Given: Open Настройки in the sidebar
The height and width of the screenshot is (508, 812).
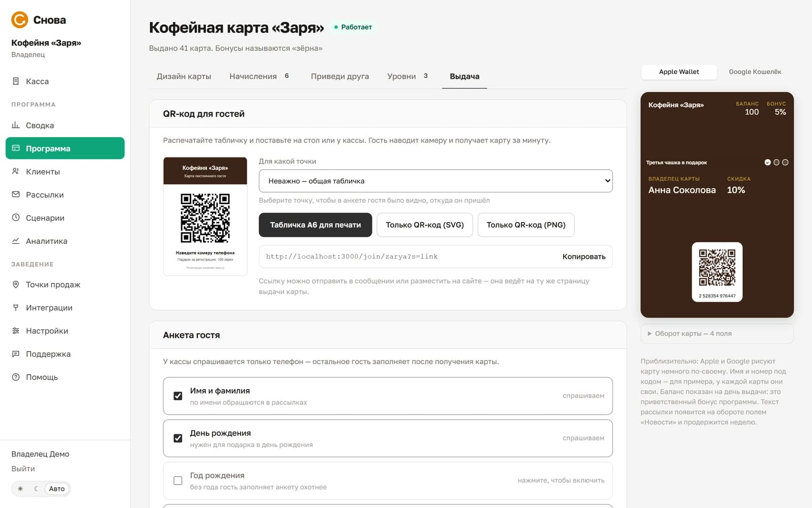Looking at the screenshot, I should [65, 331].
